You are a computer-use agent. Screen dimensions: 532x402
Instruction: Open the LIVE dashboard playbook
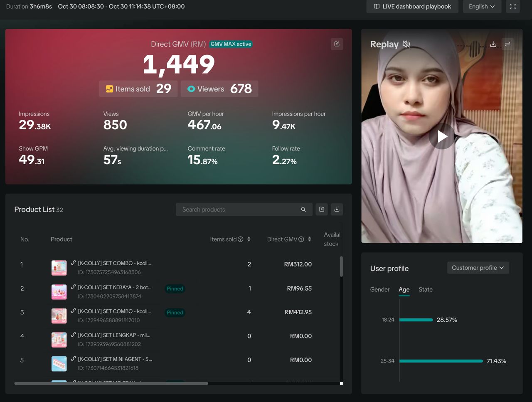tap(412, 7)
